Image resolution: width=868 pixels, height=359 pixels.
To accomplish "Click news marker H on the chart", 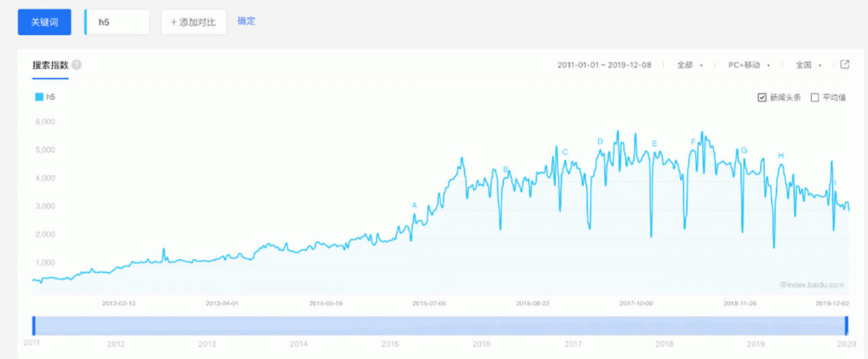I will [781, 156].
